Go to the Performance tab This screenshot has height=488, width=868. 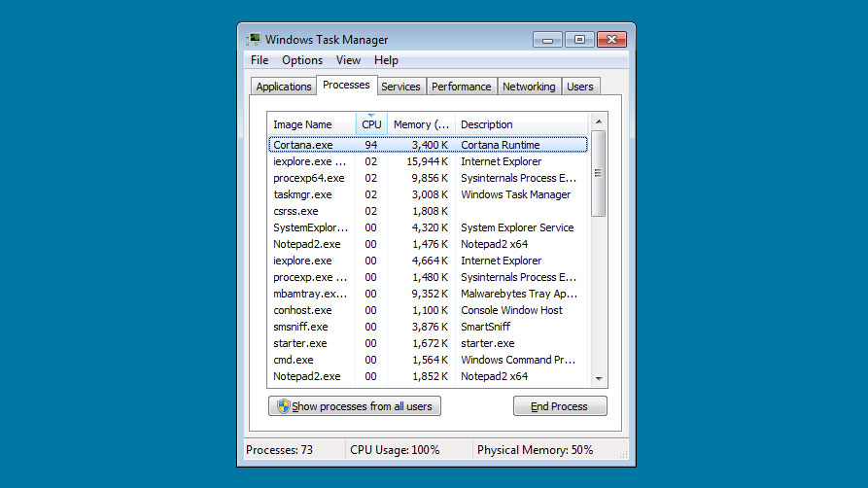point(461,87)
